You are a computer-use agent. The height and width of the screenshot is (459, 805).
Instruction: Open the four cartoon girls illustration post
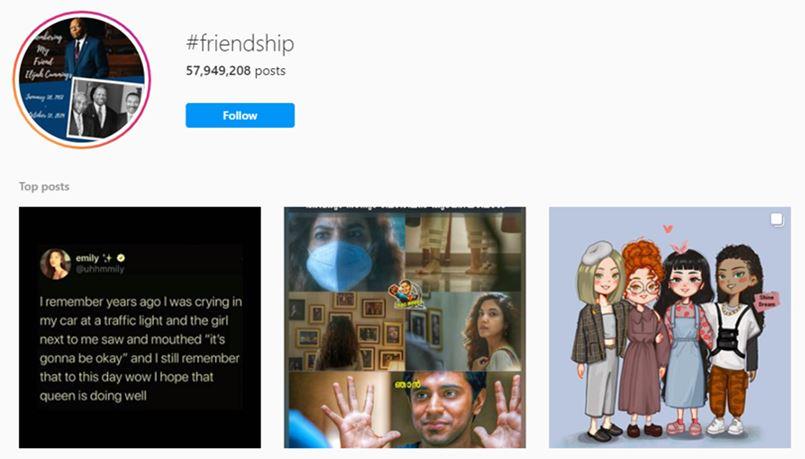pos(670,328)
